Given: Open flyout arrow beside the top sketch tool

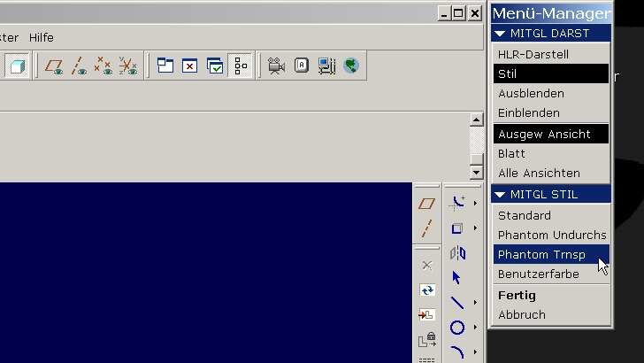Looking at the screenshot, I should [x=475, y=203].
